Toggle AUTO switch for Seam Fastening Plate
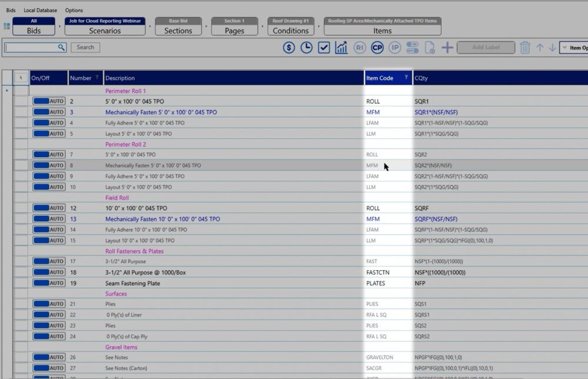Image resolution: width=588 pixels, height=379 pixels. click(49, 283)
